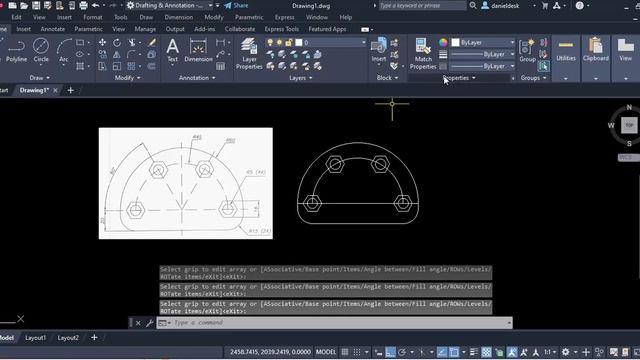Open the Dimension menu
Viewport: 640px width, 360px height.
(178, 17)
